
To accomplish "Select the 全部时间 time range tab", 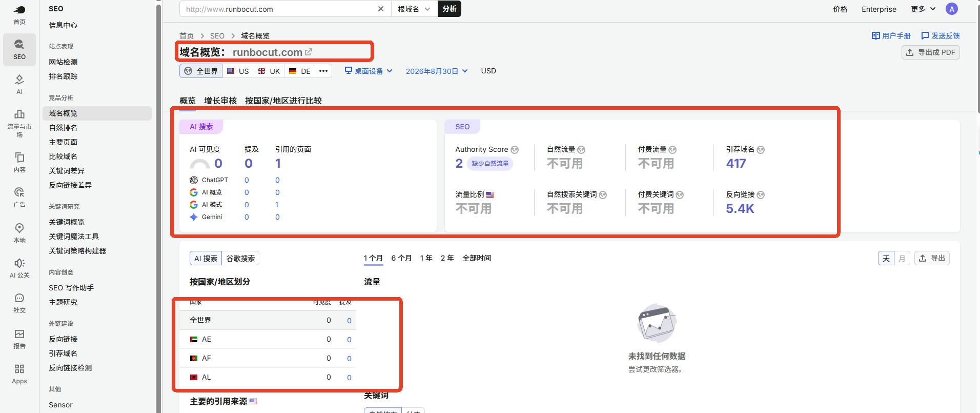I will [x=477, y=258].
